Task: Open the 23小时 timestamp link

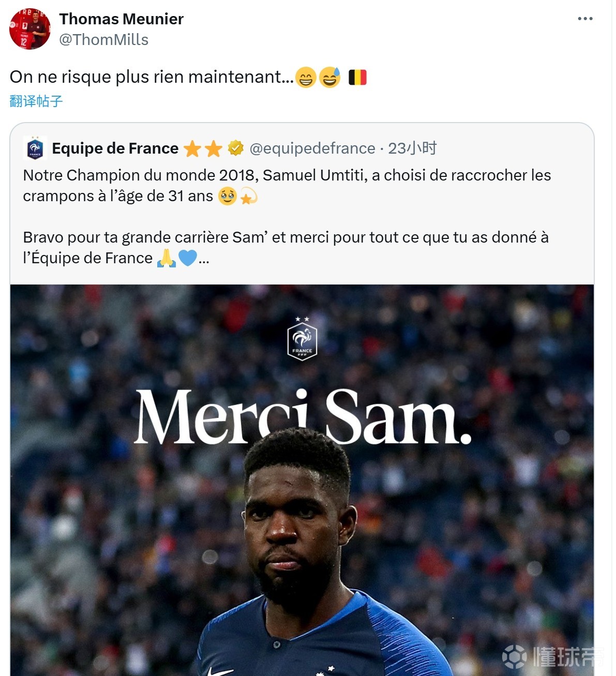Action: click(x=412, y=149)
